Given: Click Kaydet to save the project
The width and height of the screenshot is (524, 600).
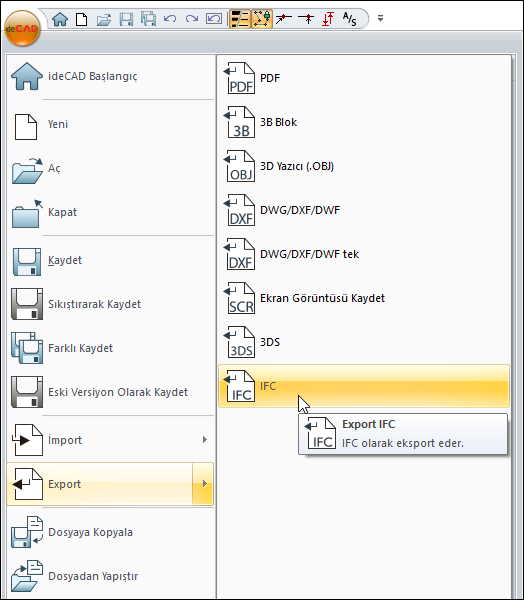Looking at the screenshot, I should click(x=110, y=261).
